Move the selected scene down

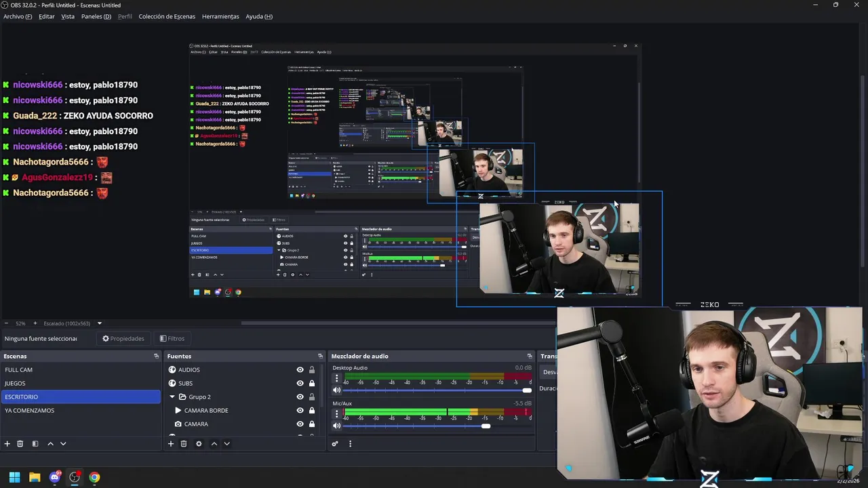[63, 444]
